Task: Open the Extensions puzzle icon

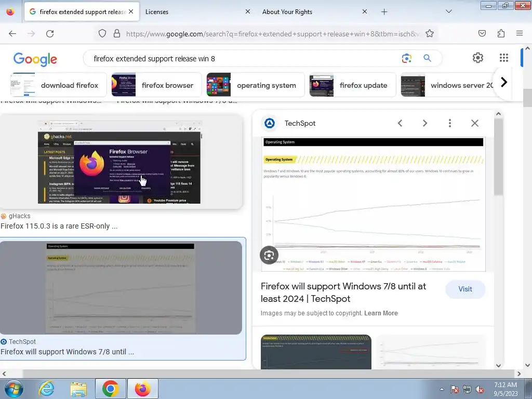Action: (501, 33)
